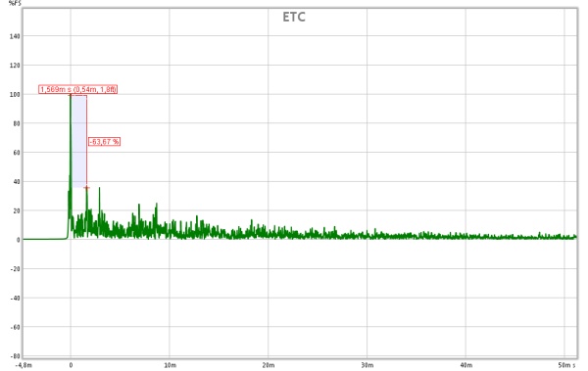The image size is (588, 371).
Task: Click the 50m s time axis label
Action: click(x=566, y=364)
